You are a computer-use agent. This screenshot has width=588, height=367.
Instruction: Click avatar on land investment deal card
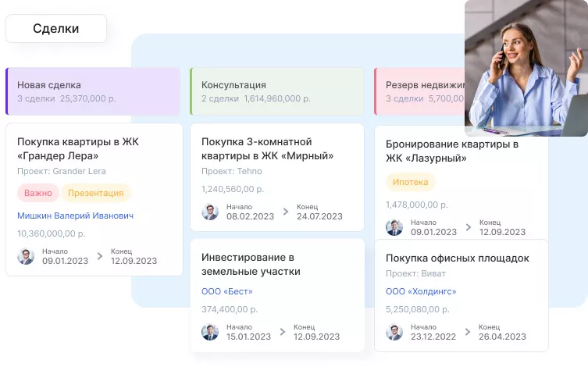210,332
